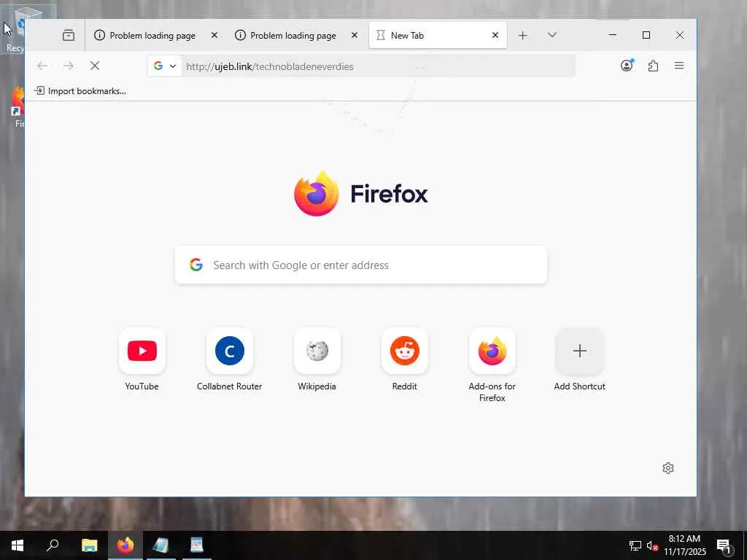This screenshot has height=560, width=747.
Task: Open new tab personalize gear settings
Action: click(x=668, y=468)
